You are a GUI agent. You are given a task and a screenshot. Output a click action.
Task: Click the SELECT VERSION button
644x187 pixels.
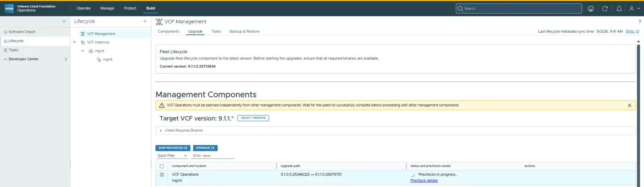click(253, 118)
